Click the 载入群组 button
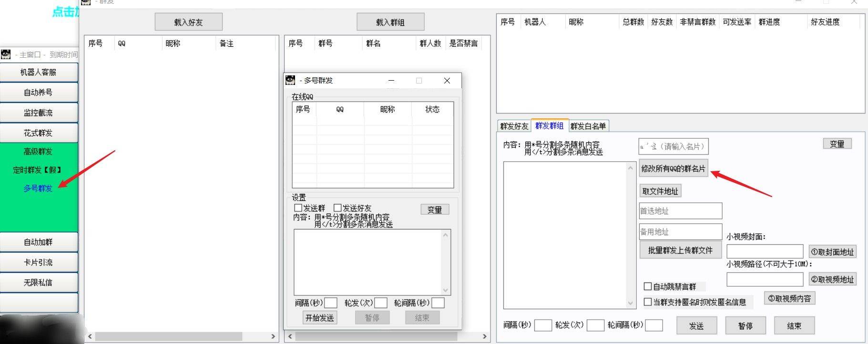The height and width of the screenshot is (344, 868). 390,22
